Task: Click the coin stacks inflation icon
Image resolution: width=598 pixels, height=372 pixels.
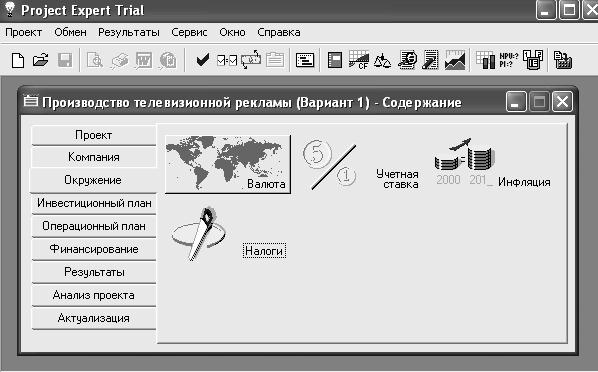Action: click(465, 162)
